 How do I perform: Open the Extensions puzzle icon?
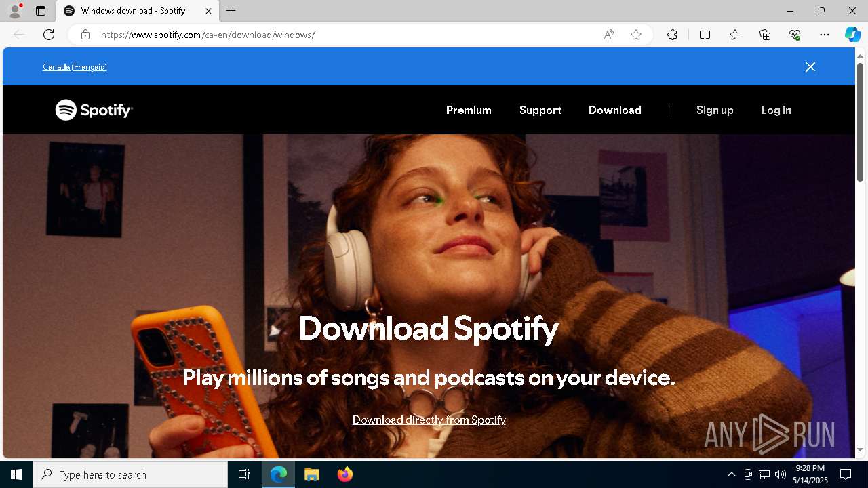[672, 35]
